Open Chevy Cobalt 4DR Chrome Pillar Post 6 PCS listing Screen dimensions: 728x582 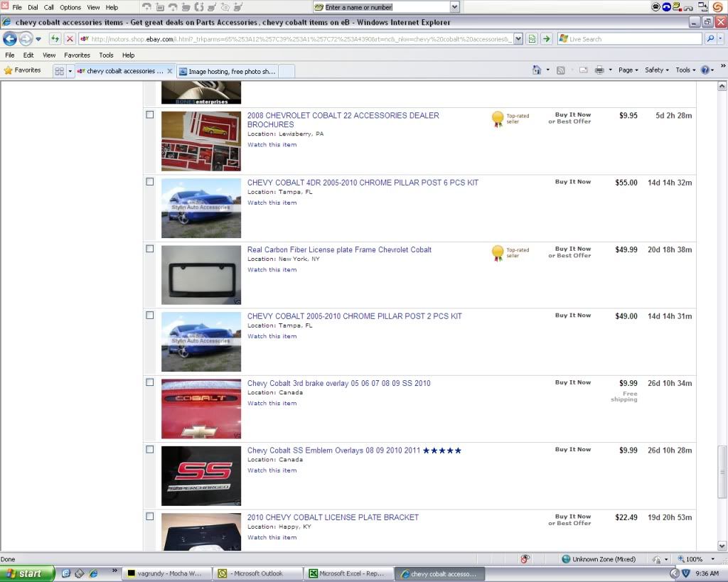click(x=363, y=183)
